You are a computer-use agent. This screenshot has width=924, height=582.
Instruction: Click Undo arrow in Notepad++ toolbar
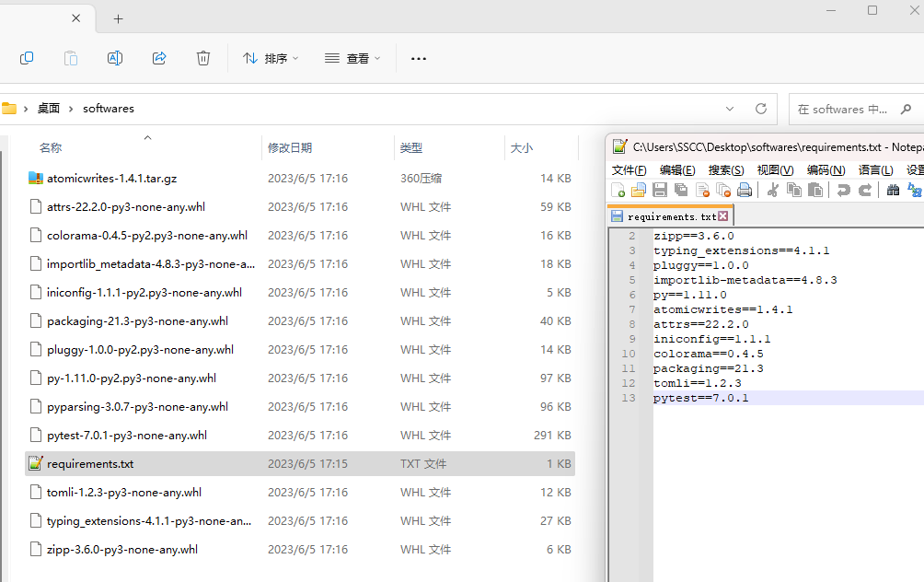pos(843,190)
